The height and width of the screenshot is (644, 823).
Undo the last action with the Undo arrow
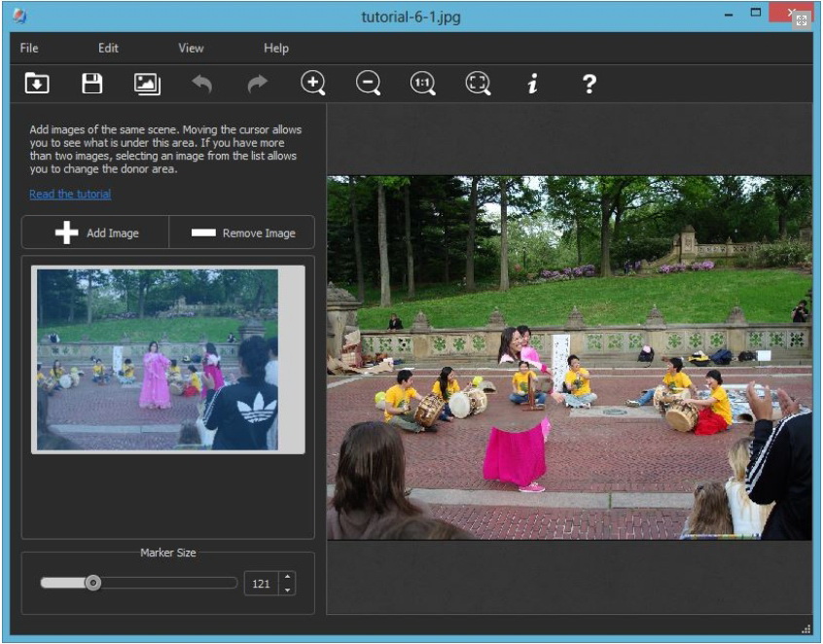coord(201,84)
